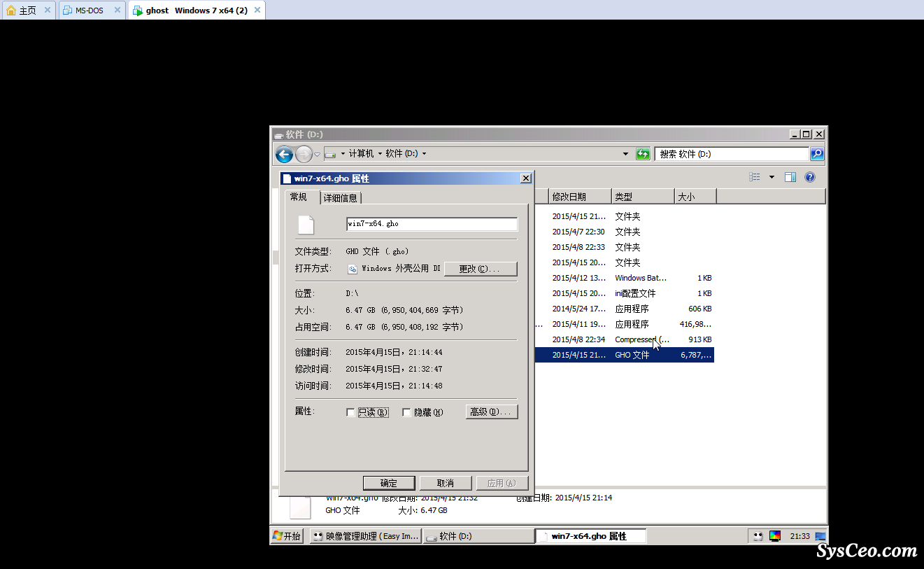The image size is (924, 569).
Task: Click the drive icon in address bar
Action: pos(331,154)
